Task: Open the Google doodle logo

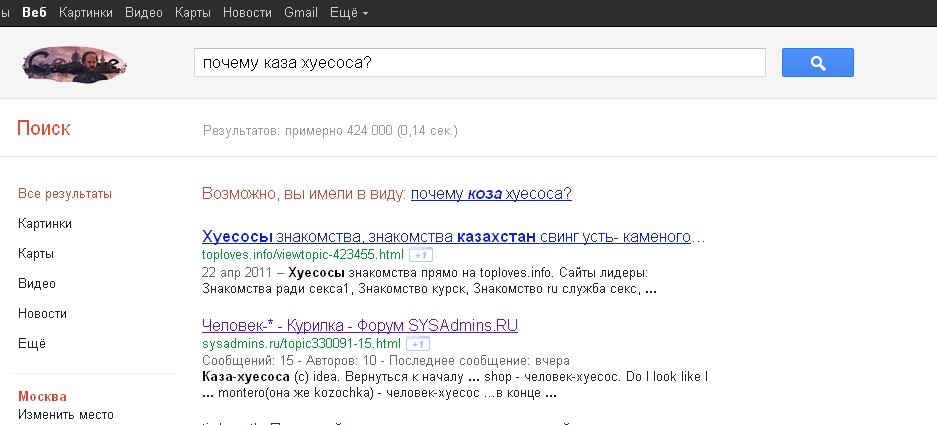Action: tap(75, 65)
